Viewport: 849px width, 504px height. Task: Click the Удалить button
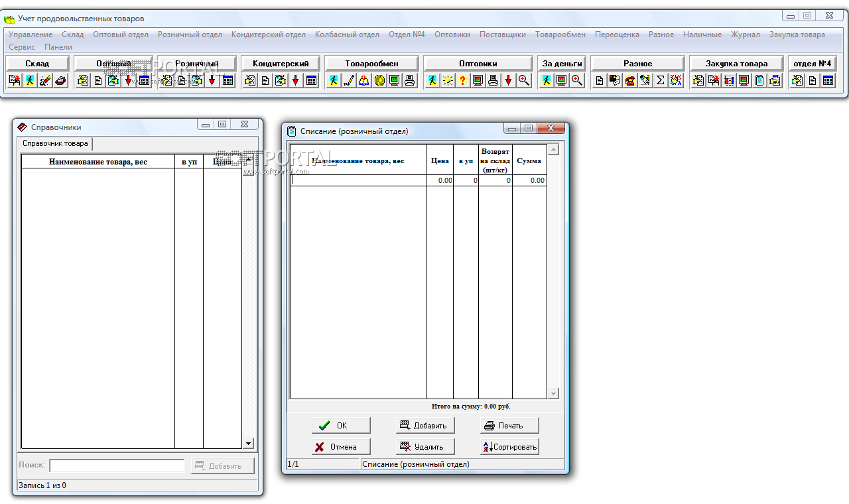tap(425, 447)
